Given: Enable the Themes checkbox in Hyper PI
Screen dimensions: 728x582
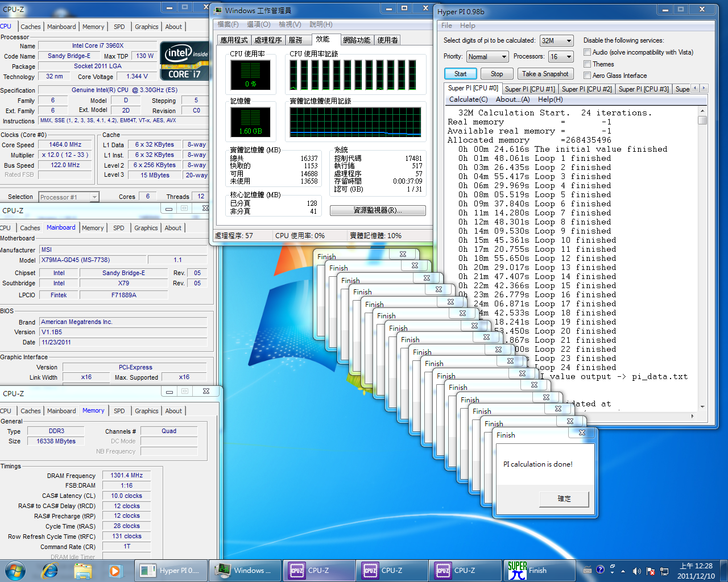Looking at the screenshot, I should coord(588,64).
